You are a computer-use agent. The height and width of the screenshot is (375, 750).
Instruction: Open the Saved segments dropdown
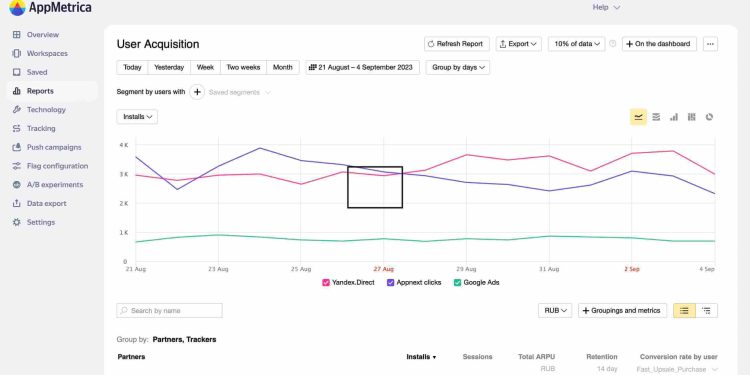pos(240,92)
